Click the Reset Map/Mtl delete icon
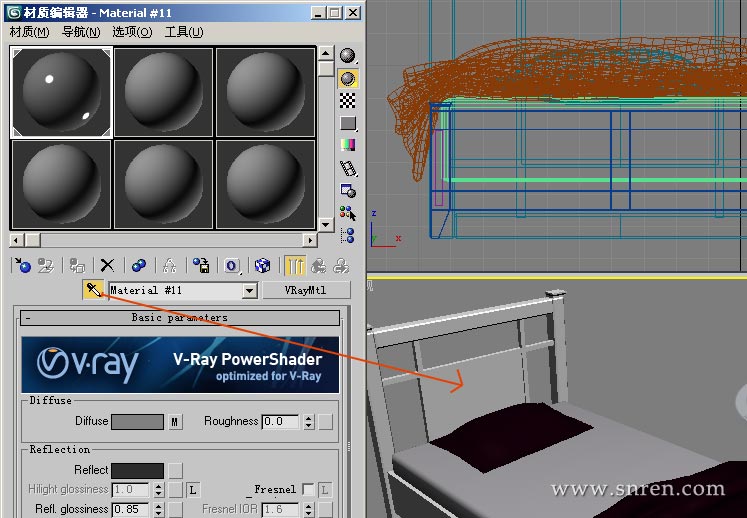The image size is (747, 518). 107,265
